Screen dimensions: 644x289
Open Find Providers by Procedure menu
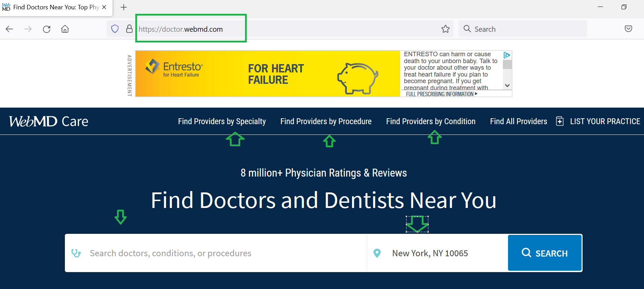326,121
